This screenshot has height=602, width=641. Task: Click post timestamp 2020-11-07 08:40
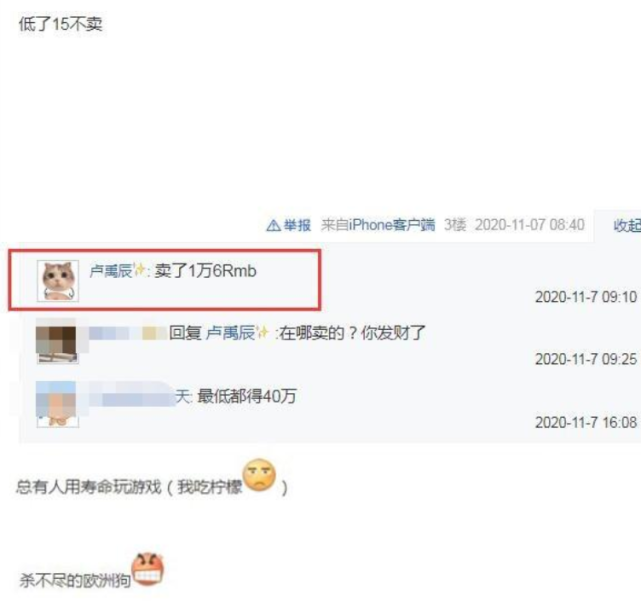529,225
